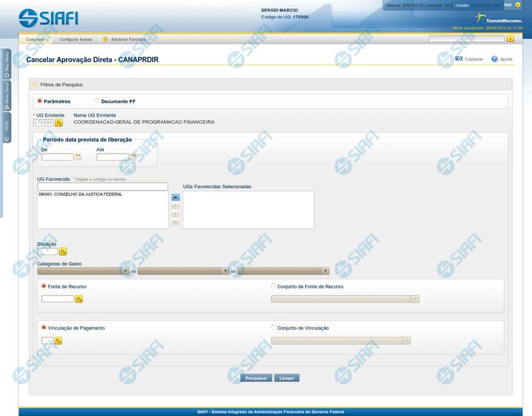The image size is (532, 416).
Task: Collapse the Filtros de Pesquisa section
Action: [x=35, y=85]
